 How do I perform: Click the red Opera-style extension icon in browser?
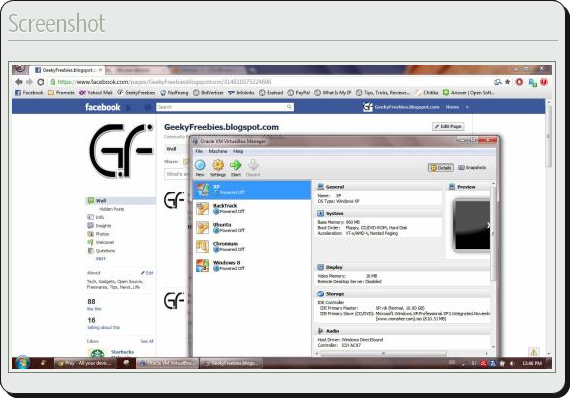coord(519,82)
